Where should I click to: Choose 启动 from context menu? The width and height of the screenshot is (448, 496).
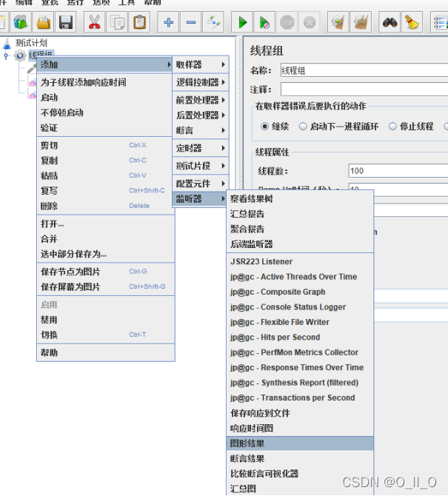pyautogui.click(x=106, y=98)
